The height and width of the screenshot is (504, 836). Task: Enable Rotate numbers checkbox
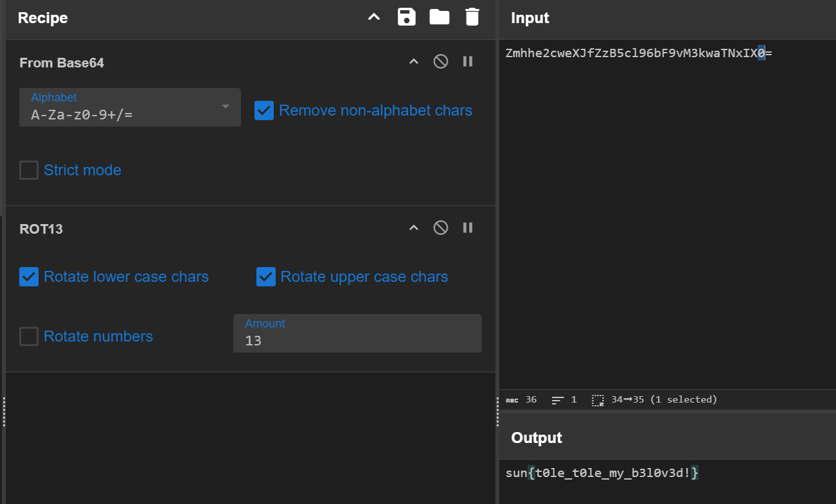pyautogui.click(x=29, y=336)
